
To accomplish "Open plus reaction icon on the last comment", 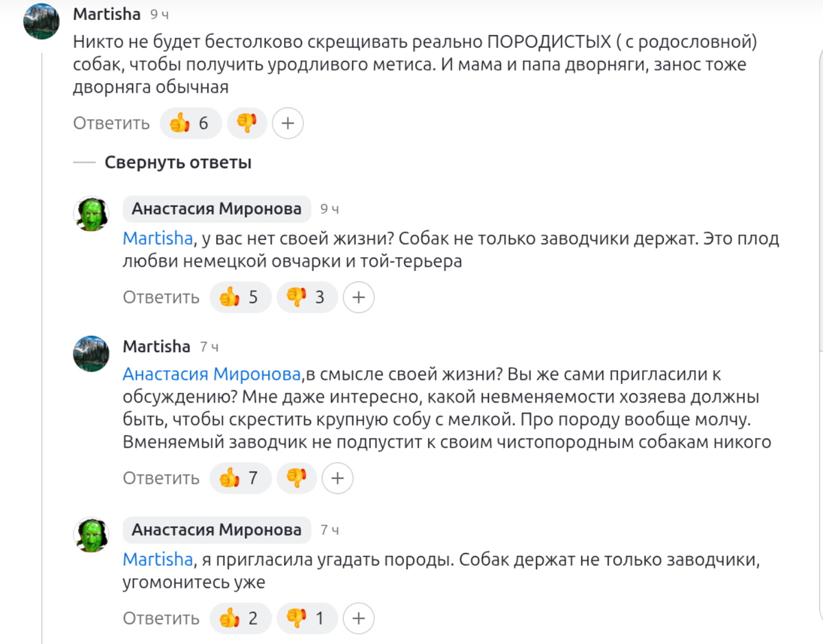I will [x=358, y=618].
